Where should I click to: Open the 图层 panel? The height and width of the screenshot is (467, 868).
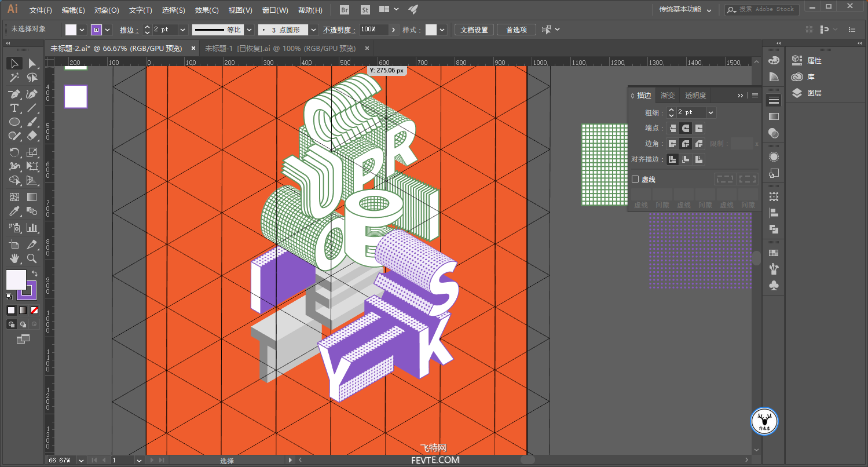coord(807,93)
